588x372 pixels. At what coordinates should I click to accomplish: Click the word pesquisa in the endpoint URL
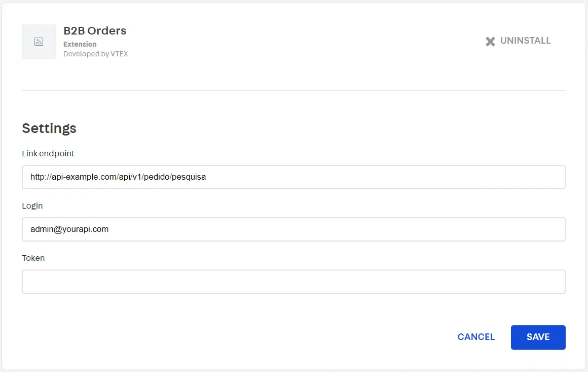tap(189, 177)
